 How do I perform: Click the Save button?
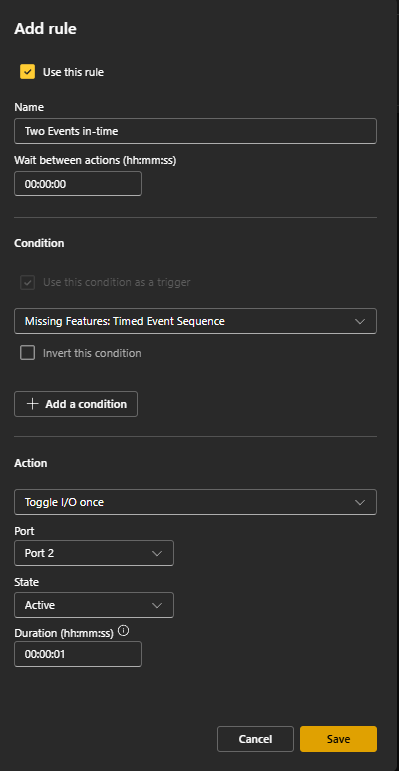click(338, 739)
